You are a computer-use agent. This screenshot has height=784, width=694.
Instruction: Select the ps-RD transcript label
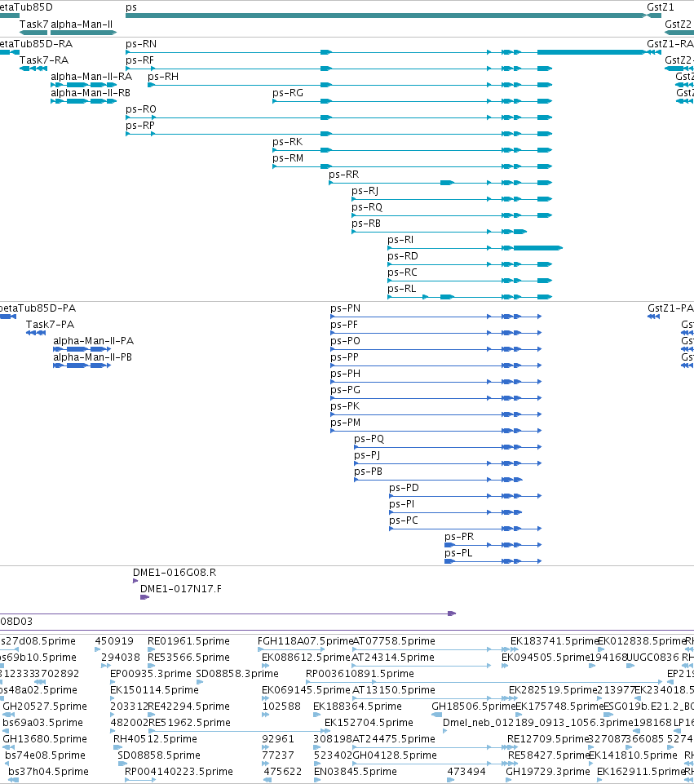click(403, 256)
